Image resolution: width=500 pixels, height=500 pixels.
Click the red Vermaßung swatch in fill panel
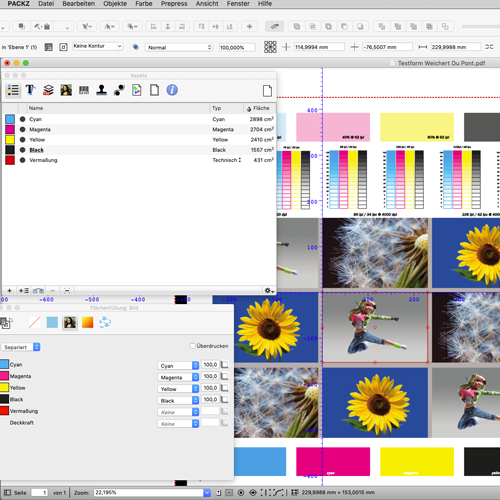pos(4,411)
